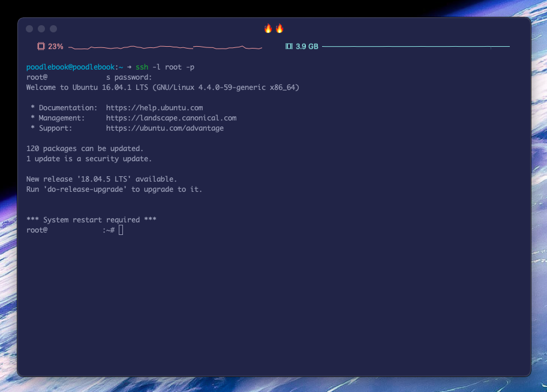Click the '* Documentation:' label
Screen dimensions: 547x392
tap(64, 108)
